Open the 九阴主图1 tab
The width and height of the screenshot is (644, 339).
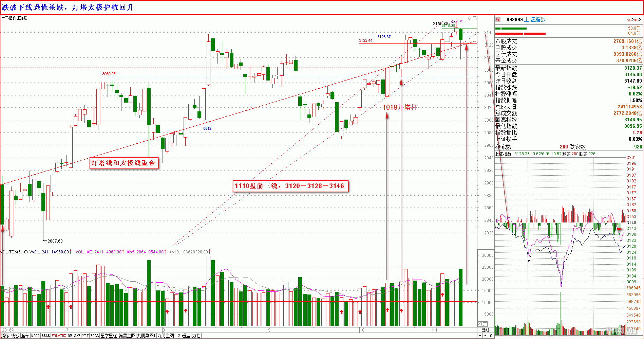[167, 336]
